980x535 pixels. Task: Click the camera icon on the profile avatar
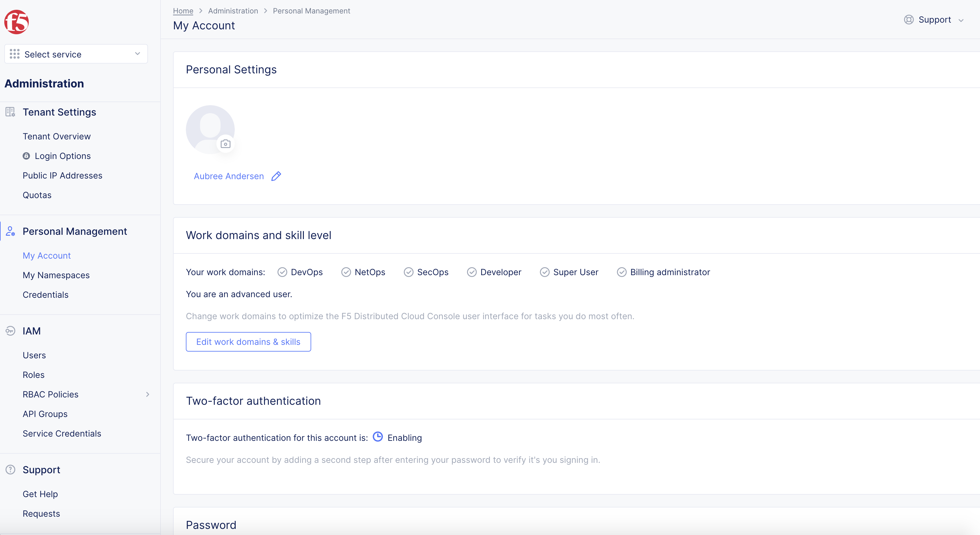[x=225, y=143]
